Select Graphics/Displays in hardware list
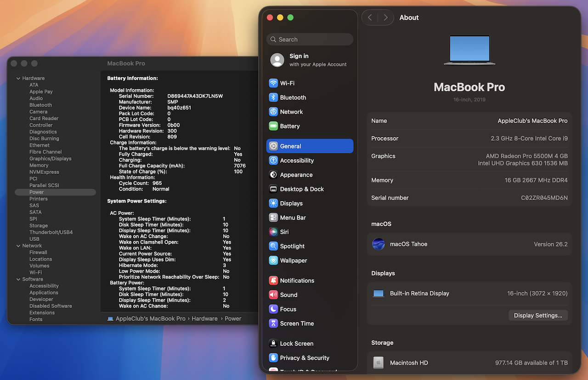Viewport: 588px width, 380px height. (x=50, y=159)
